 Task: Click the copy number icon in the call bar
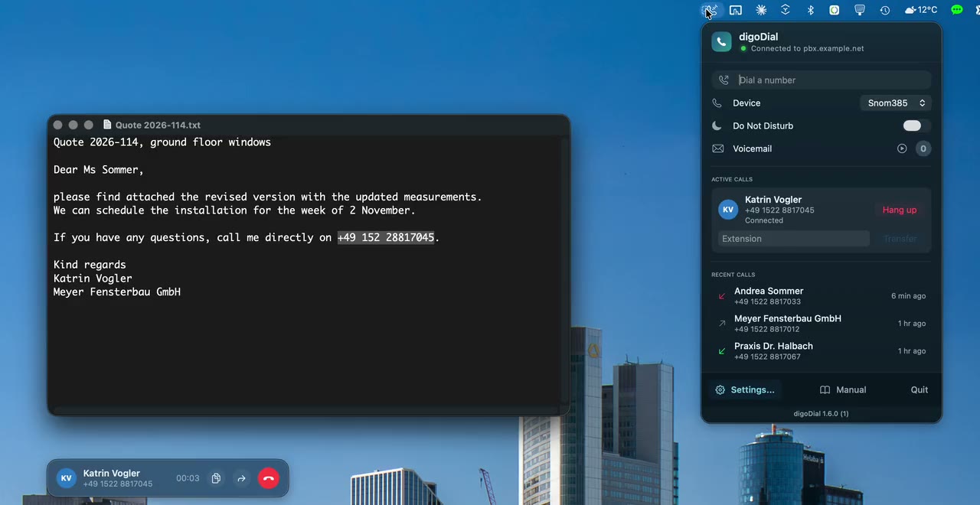(216, 478)
